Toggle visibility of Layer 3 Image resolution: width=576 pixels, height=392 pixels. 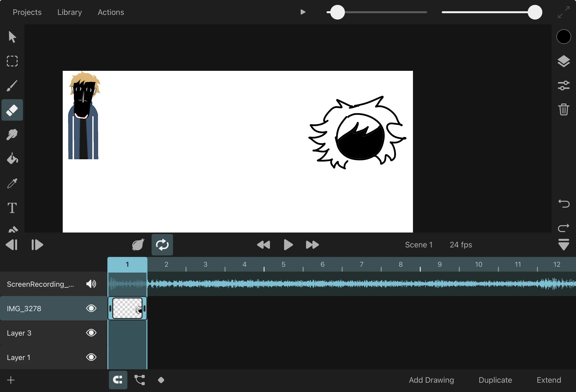point(91,333)
